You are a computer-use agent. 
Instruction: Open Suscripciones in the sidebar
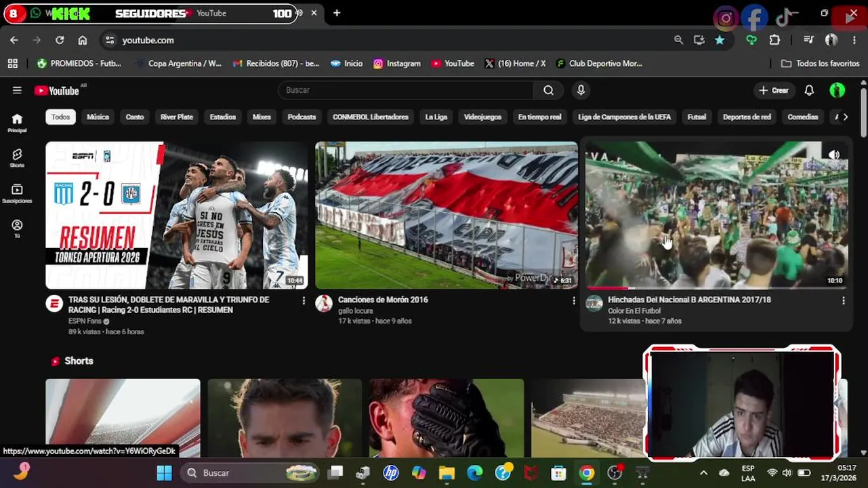tap(17, 193)
